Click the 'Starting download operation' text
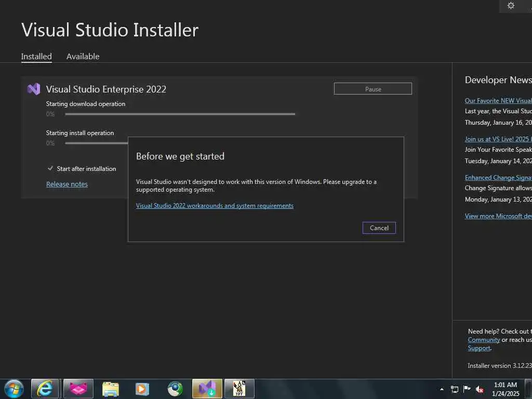This screenshot has height=399, width=532. (x=86, y=104)
